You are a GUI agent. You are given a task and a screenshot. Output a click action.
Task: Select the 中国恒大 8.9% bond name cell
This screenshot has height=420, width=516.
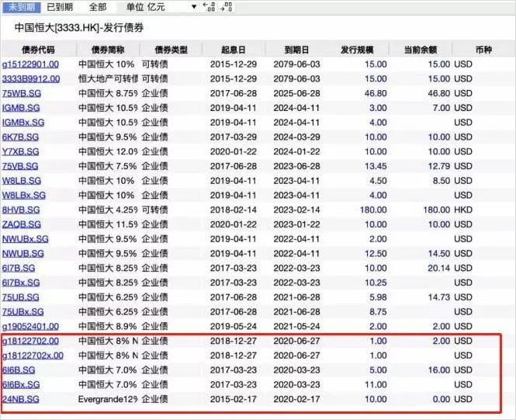coord(107,327)
